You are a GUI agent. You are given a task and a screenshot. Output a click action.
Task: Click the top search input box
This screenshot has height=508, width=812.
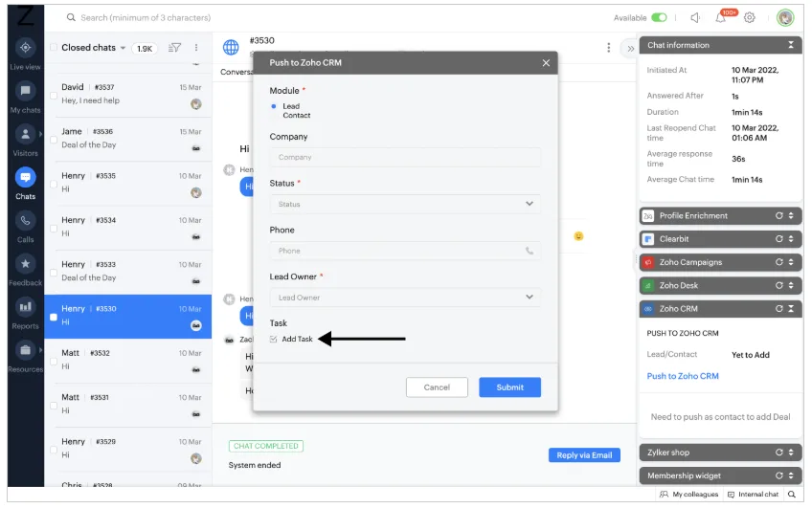pos(146,17)
